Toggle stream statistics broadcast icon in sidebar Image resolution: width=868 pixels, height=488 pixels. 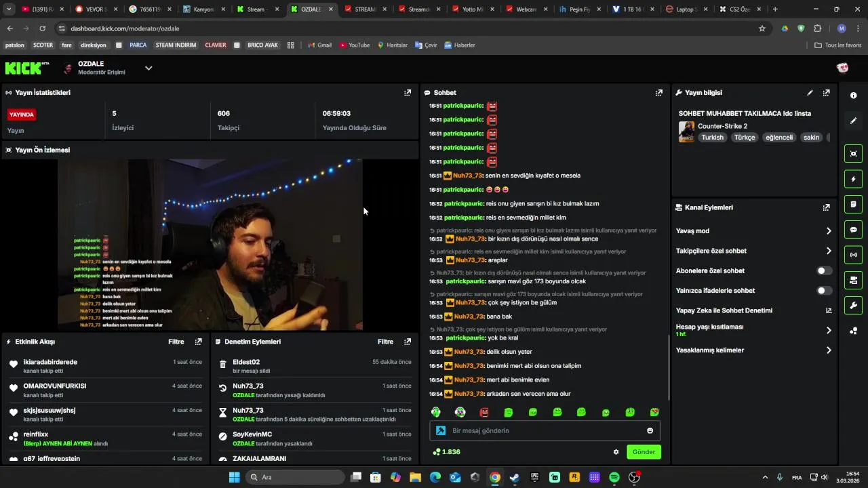(x=854, y=255)
